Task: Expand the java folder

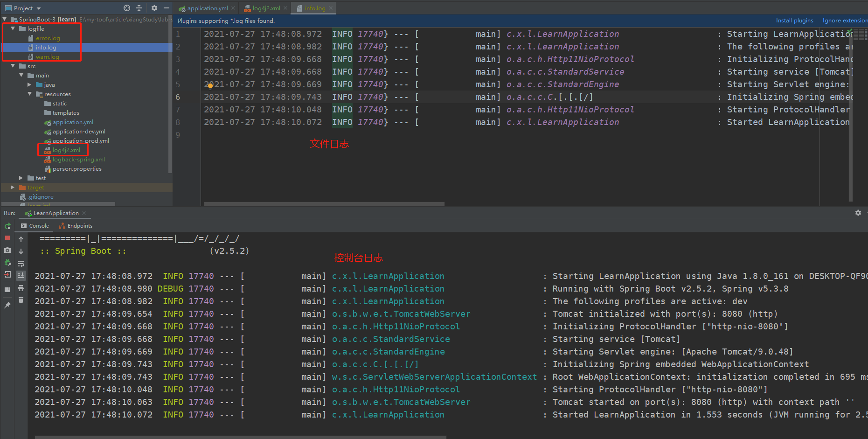Action: point(29,84)
